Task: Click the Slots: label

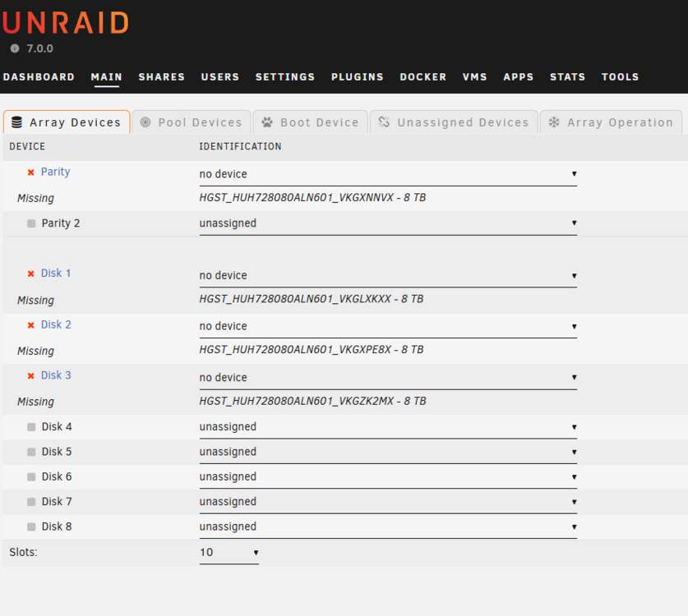Action: [23, 552]
